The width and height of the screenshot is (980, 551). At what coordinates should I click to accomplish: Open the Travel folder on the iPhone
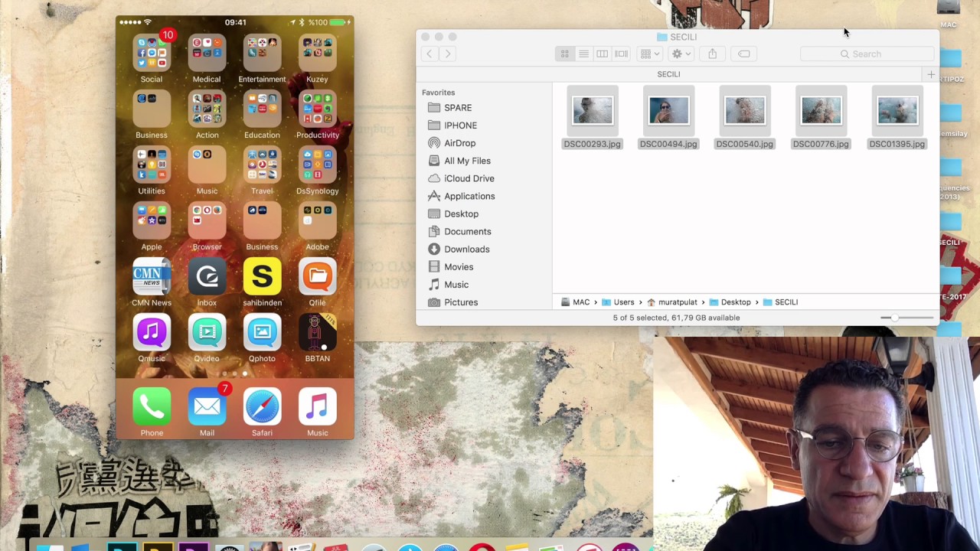click(262, 165)
